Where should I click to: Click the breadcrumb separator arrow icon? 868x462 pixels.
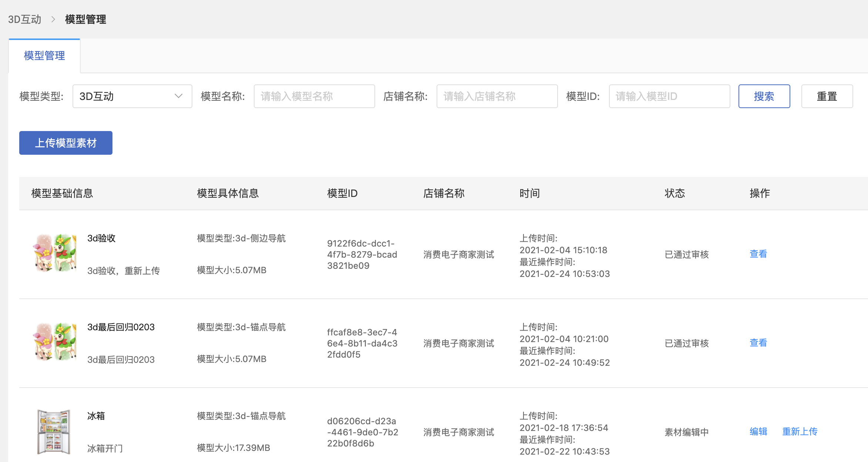tap(53, 19)
